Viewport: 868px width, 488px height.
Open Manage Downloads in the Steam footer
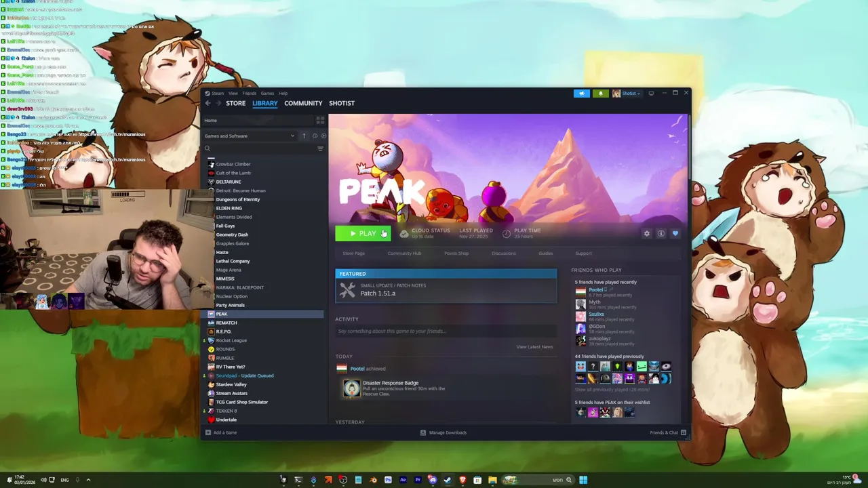(443, 432)
